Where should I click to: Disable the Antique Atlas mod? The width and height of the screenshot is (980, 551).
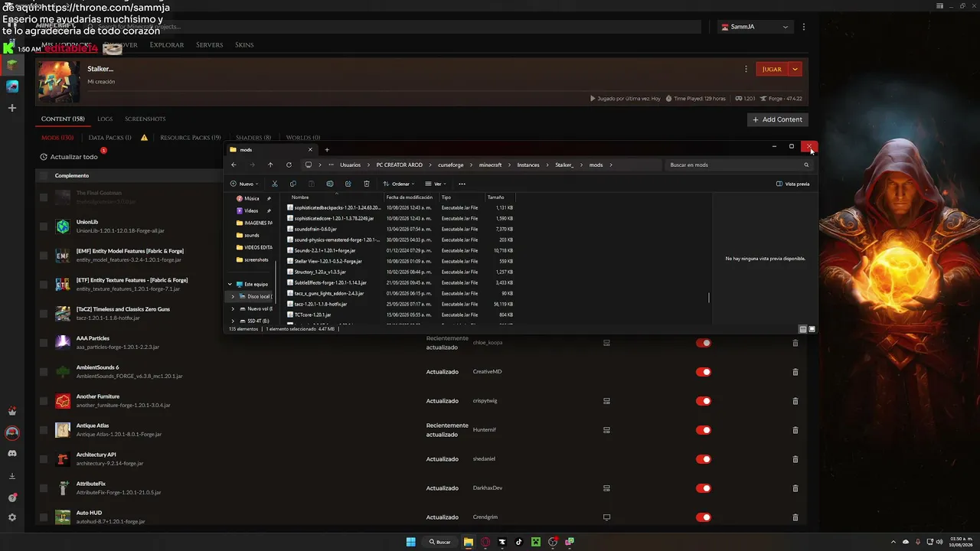(704, 430)
